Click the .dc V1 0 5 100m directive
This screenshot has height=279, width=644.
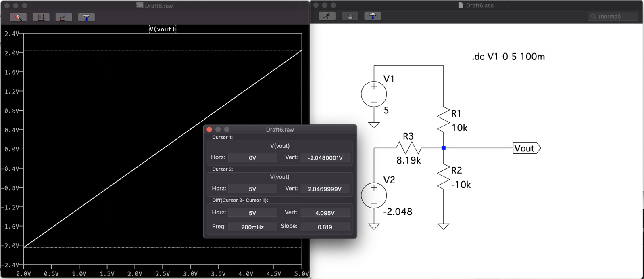(x=508, y=57)
